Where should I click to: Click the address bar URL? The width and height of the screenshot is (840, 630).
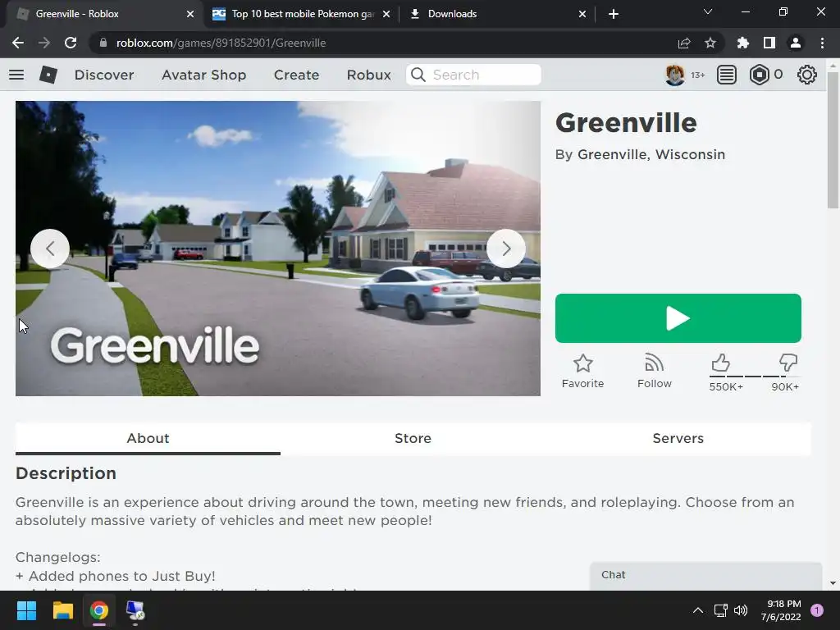[221, 43]
